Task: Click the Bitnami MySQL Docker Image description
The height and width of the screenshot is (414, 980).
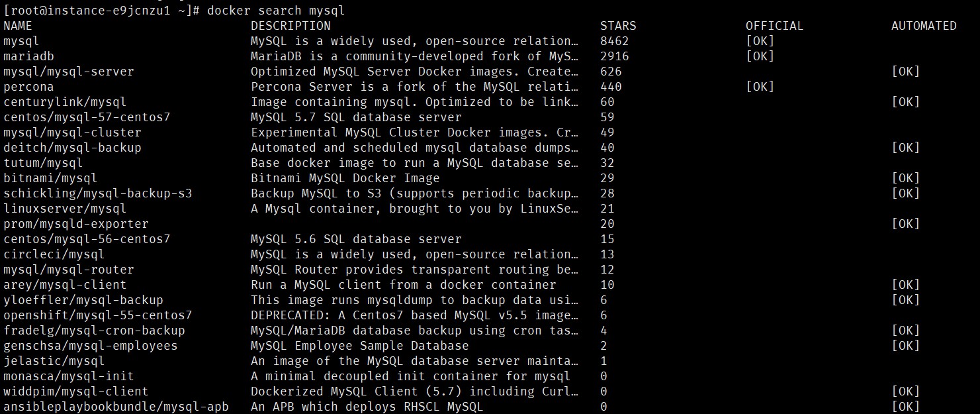Action: pos(345,178)
